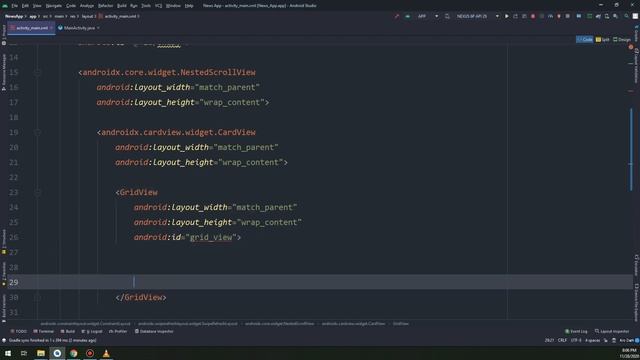
Task: Click the green Run app play icon
Action: (507, 16)
